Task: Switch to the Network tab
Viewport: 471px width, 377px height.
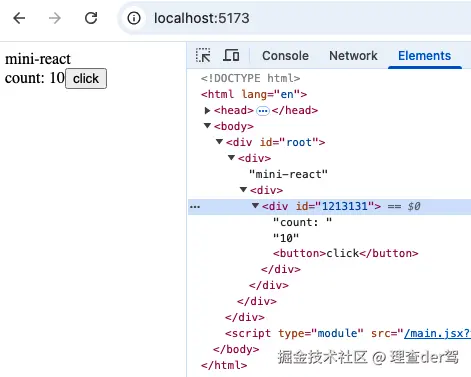Action: coord(353,56)
